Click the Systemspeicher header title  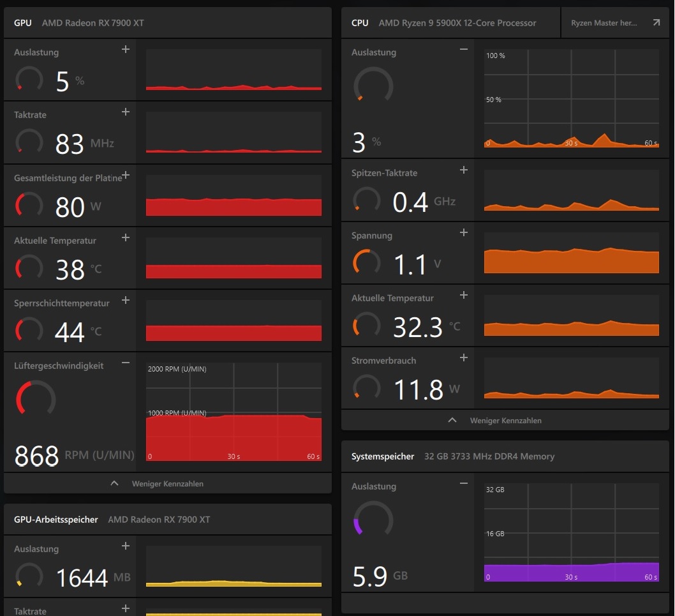[x=383, y=456]
